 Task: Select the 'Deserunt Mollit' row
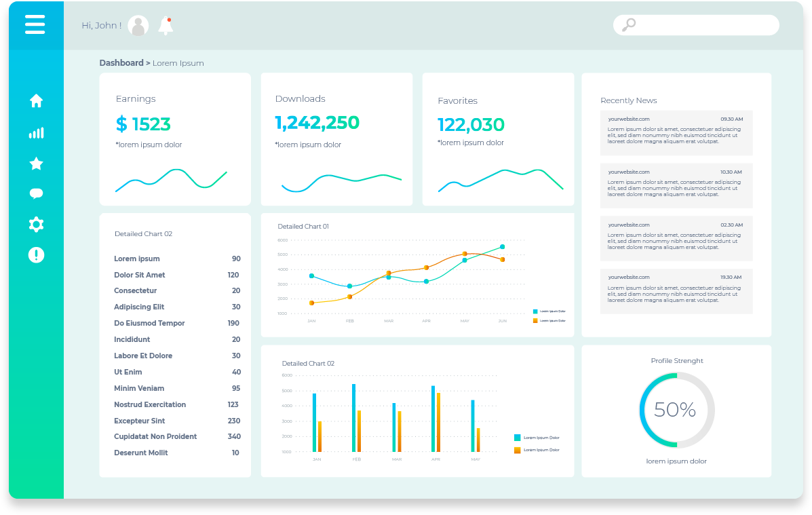pos(177,453)
